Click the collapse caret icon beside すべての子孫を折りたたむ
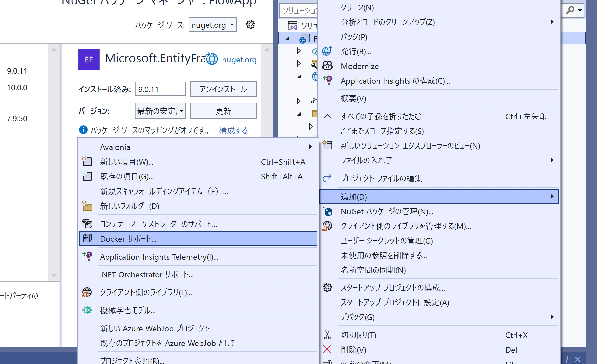The image size is (597, 364). pyautogui.click(x=327, y=116)
